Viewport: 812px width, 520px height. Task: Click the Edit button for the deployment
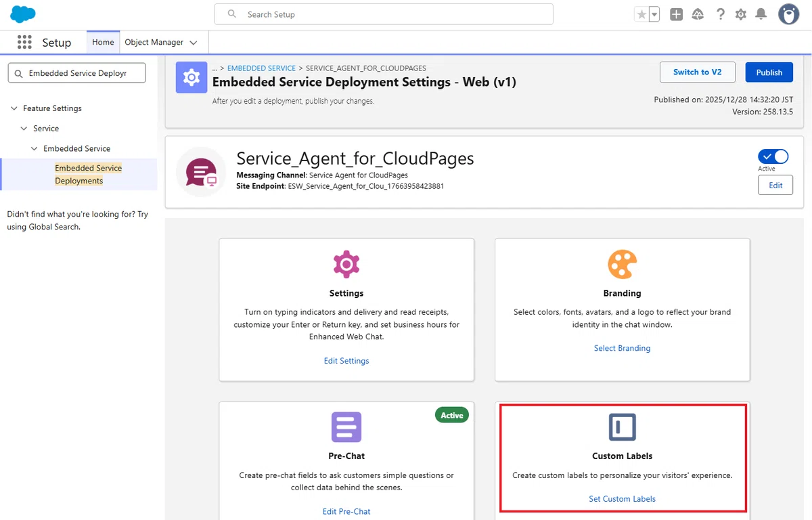[775, 185]
